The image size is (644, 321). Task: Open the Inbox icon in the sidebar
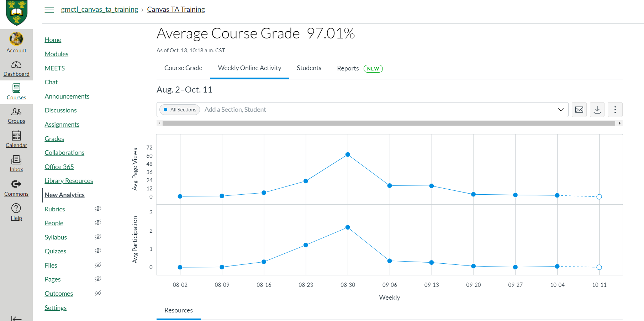pos(16,163)
